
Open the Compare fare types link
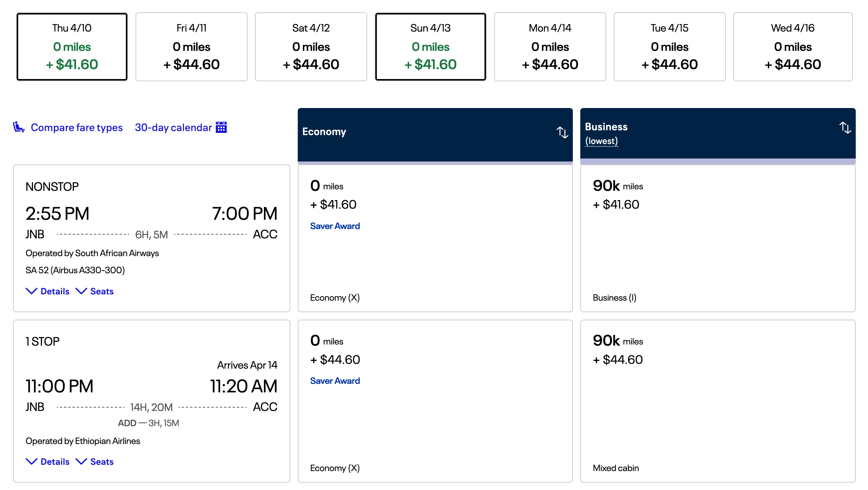(x=76, y=127)
